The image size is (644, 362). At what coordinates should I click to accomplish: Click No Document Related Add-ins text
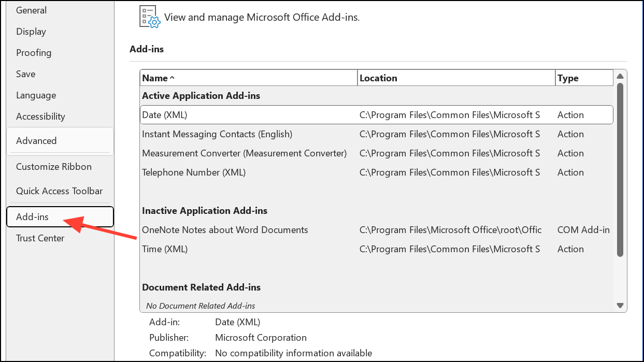(x=201, y=306)
